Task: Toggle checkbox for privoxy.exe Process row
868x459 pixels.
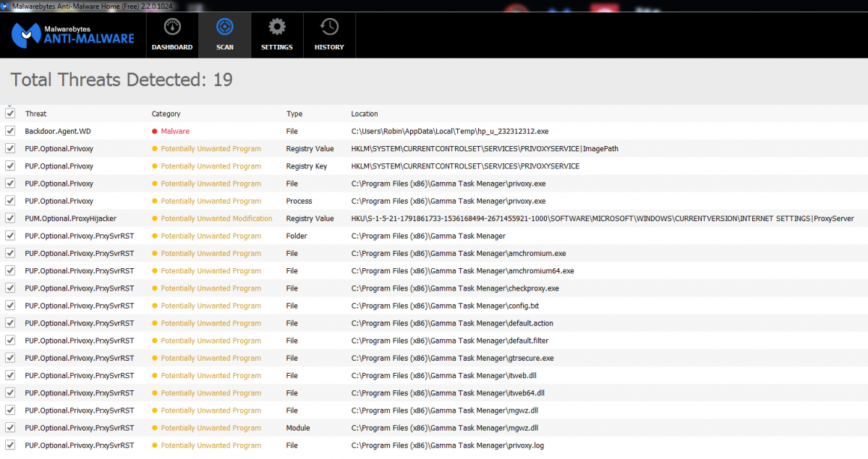Action: point(10,201)
